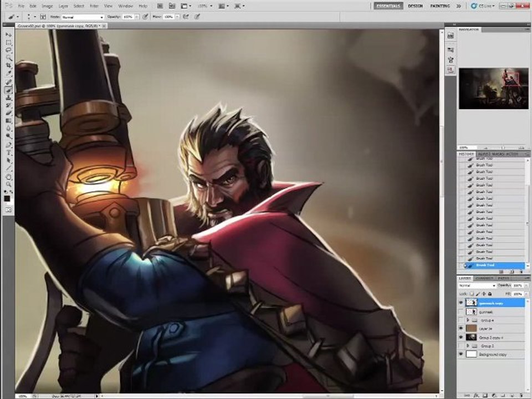
Task: Click the Launch Bridge icon
Action: (x=160, y=6)
